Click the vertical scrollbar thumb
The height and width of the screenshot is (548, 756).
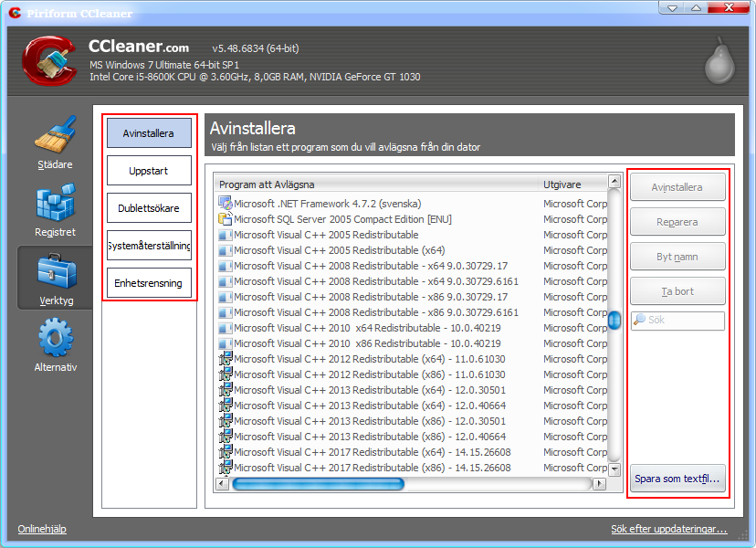coord(614,320)
